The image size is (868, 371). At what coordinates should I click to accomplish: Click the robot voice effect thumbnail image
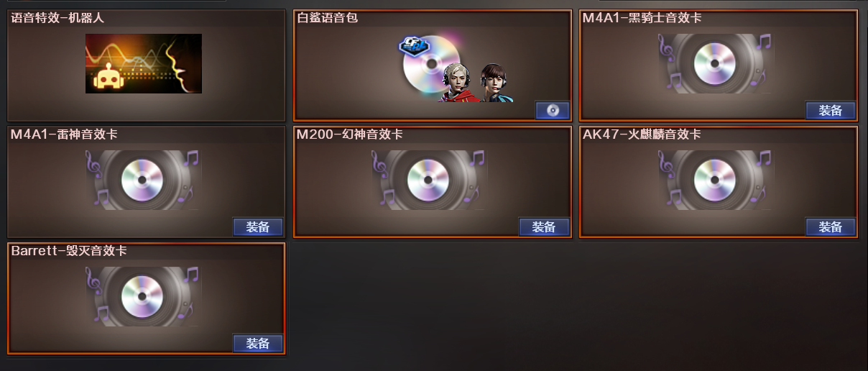144,63
